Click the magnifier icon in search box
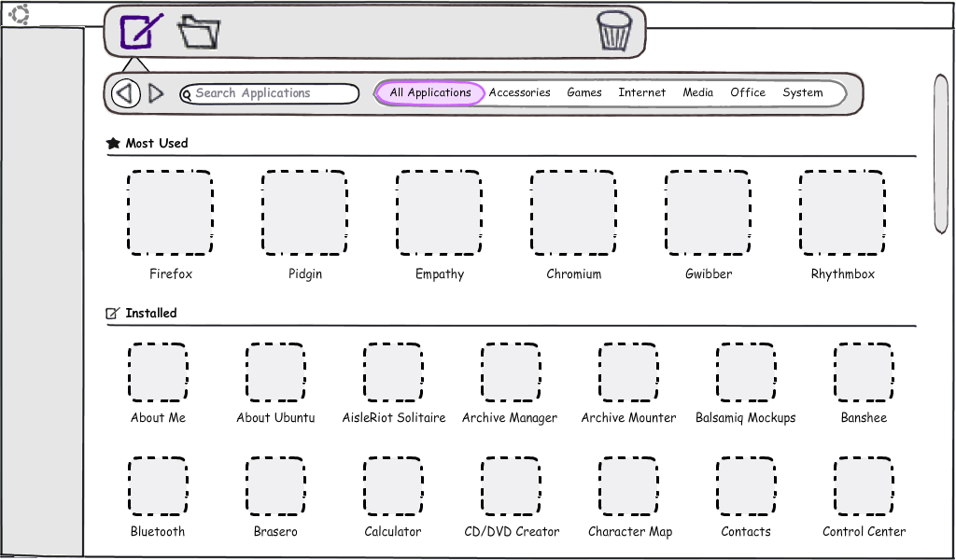Image resolution: width=956 pixels, height=560 pixels. click(x=187, y=95)
